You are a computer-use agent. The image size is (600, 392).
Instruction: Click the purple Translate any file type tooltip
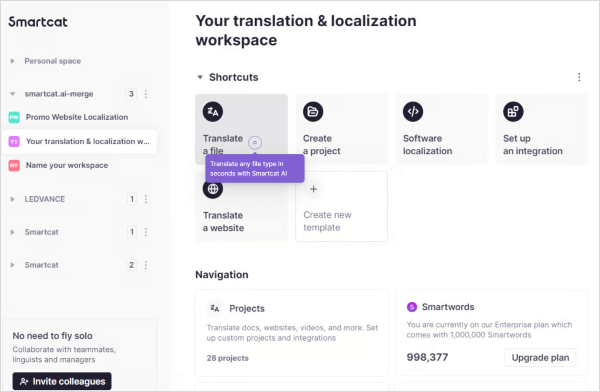point(255,168)
